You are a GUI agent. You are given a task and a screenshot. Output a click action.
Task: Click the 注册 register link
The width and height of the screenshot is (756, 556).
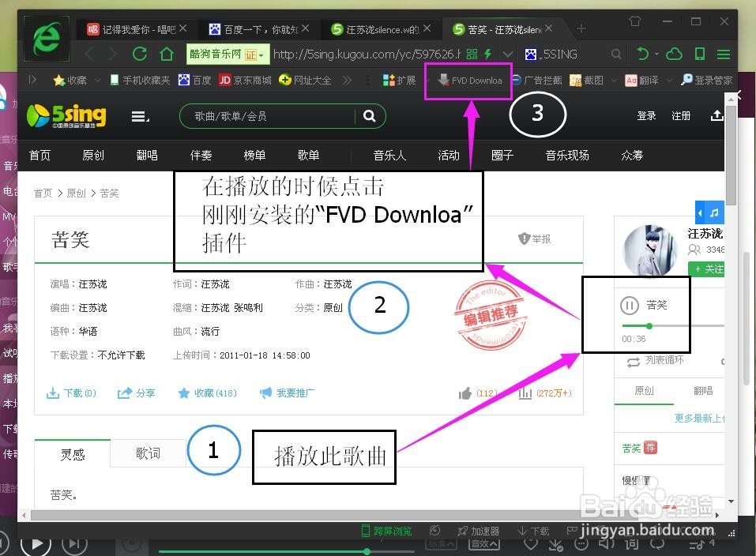coord(681,116)
